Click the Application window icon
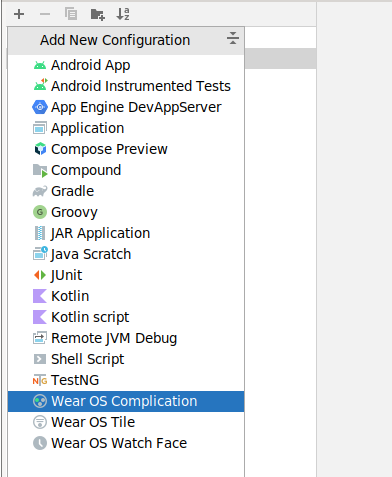 point(40,128)
